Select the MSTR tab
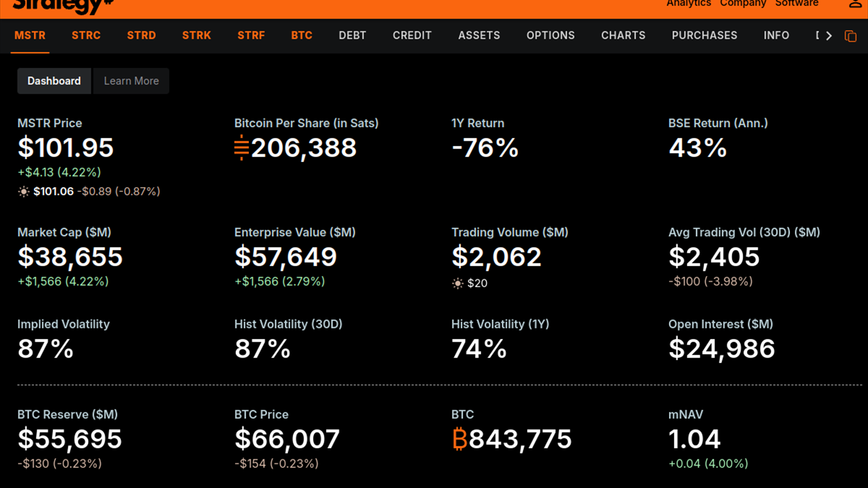Screen dimensions: 868x488 (x=30, y=35)
